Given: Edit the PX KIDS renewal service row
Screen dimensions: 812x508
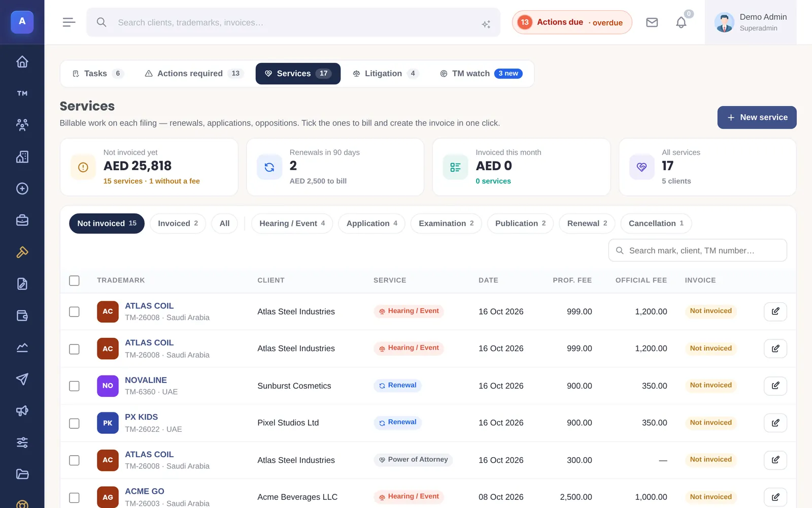Looking at the screenshot, I should point(775,423).
